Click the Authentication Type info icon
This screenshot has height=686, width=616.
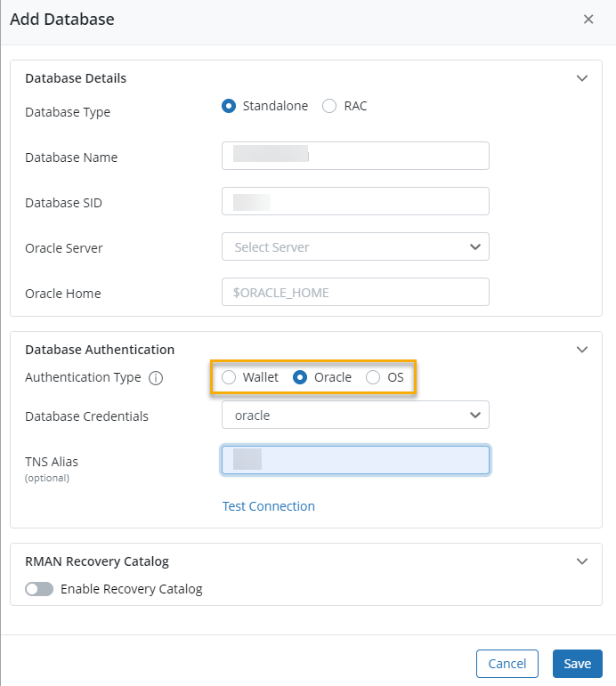tap(156, 378)
